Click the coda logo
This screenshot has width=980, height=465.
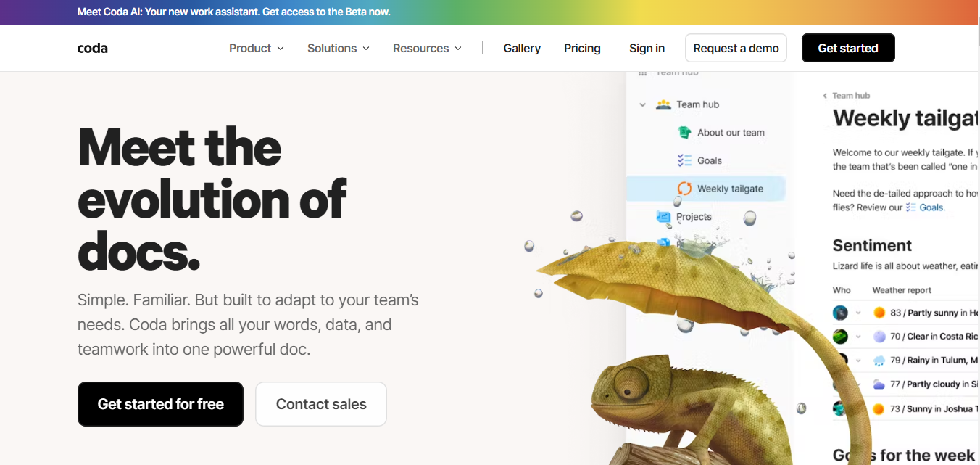(92, 49)
